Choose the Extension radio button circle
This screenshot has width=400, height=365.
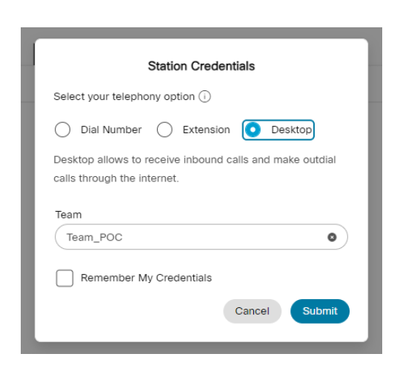(164, 130)
